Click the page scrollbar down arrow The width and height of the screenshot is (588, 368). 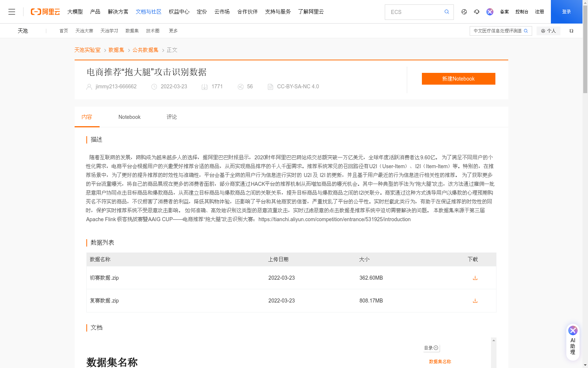(585, 365)
